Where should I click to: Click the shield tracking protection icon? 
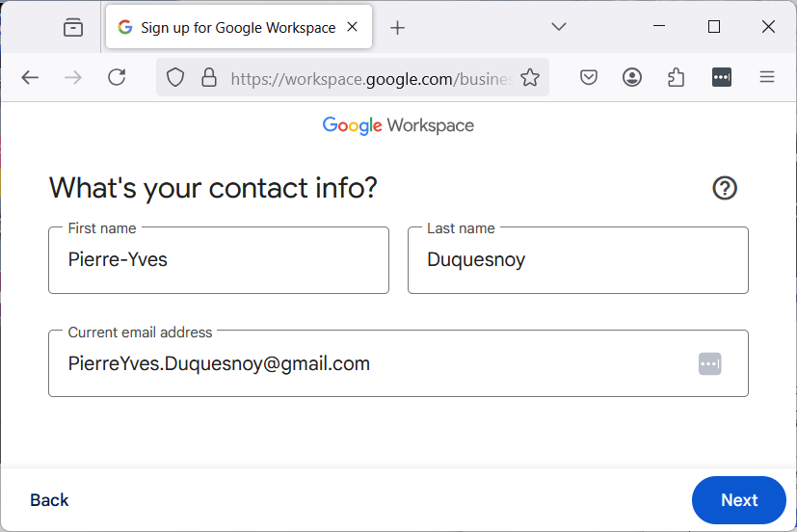click(175, 78)
